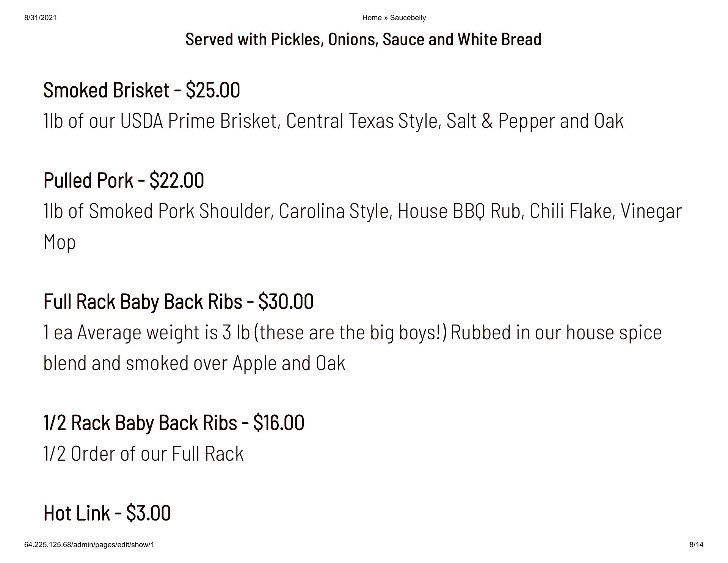Click the $25.00 brisket price
Image resolution: width=728 pixels, height=563 pixels.
pos(213,90)
